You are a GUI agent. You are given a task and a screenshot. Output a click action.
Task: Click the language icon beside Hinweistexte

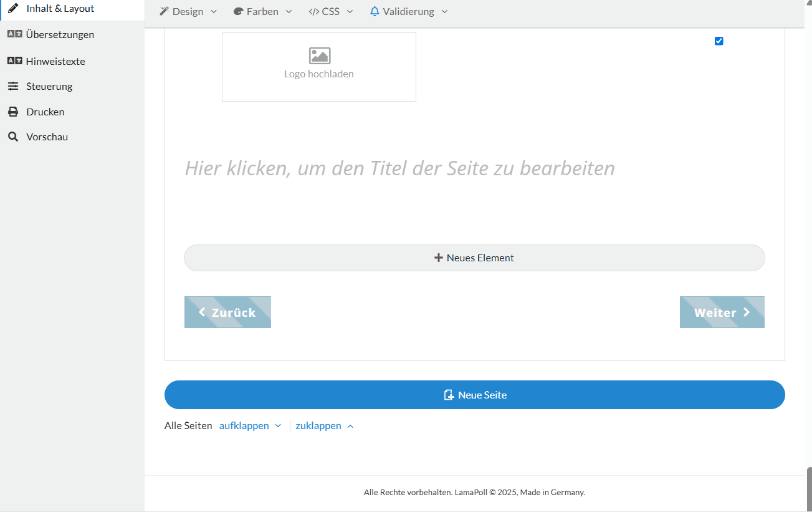(14, 61)
